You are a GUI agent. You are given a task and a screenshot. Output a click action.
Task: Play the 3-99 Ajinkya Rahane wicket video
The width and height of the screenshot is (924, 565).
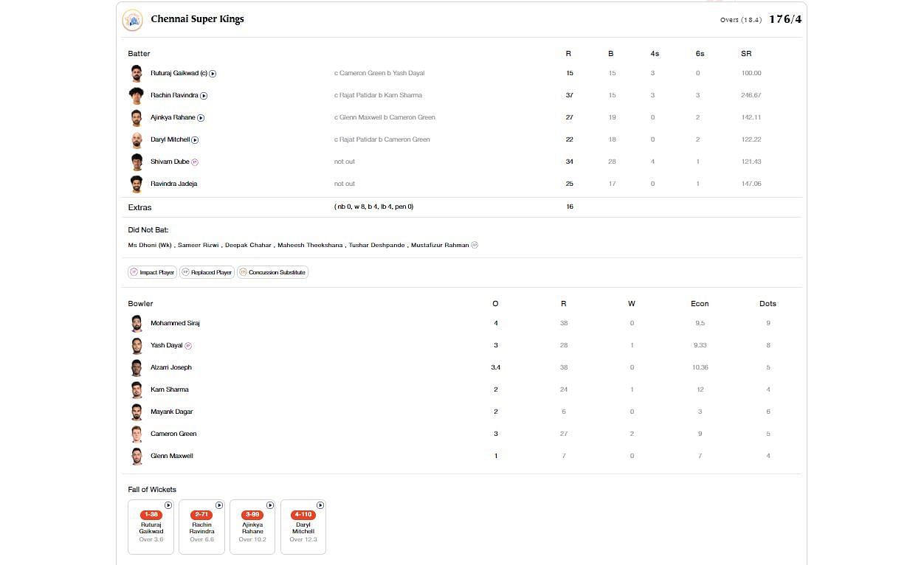(270, 505)
